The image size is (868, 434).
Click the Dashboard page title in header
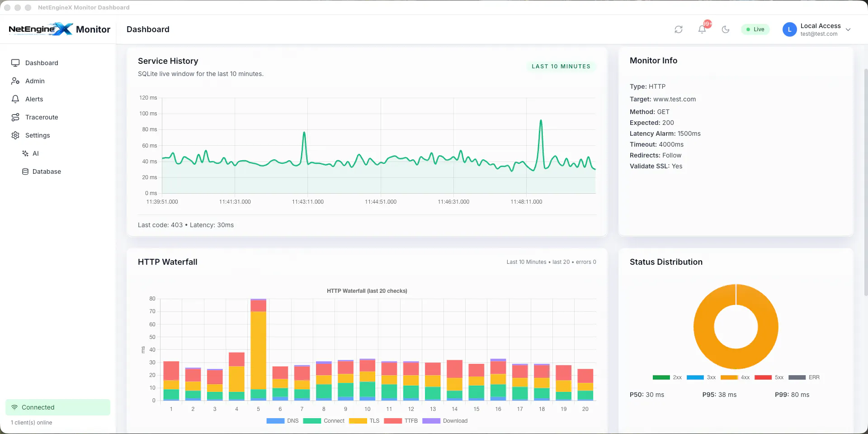[148, 29]
